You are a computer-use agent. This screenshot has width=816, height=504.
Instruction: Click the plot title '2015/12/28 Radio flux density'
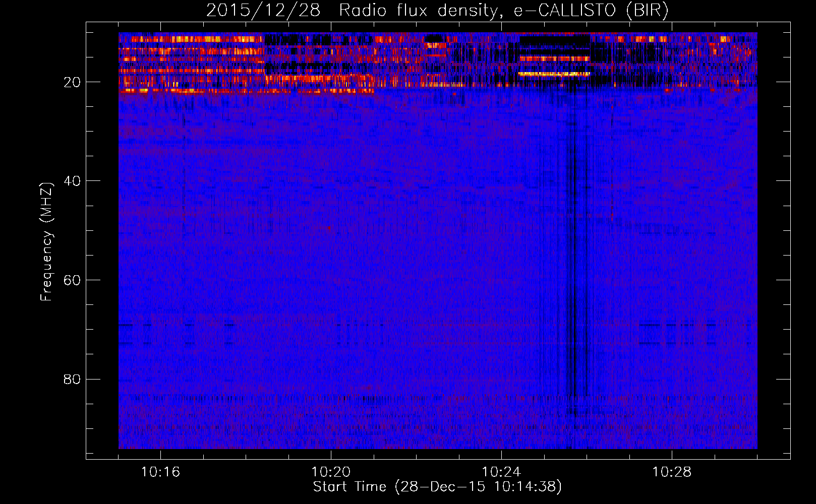352,11
